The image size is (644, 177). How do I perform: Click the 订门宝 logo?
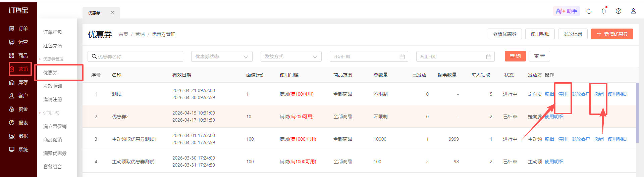[x=18, y=10]
